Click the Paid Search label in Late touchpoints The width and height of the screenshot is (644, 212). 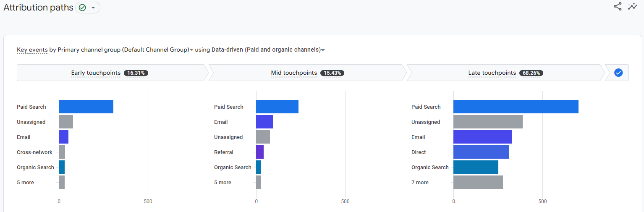click(x=426, y=107)
